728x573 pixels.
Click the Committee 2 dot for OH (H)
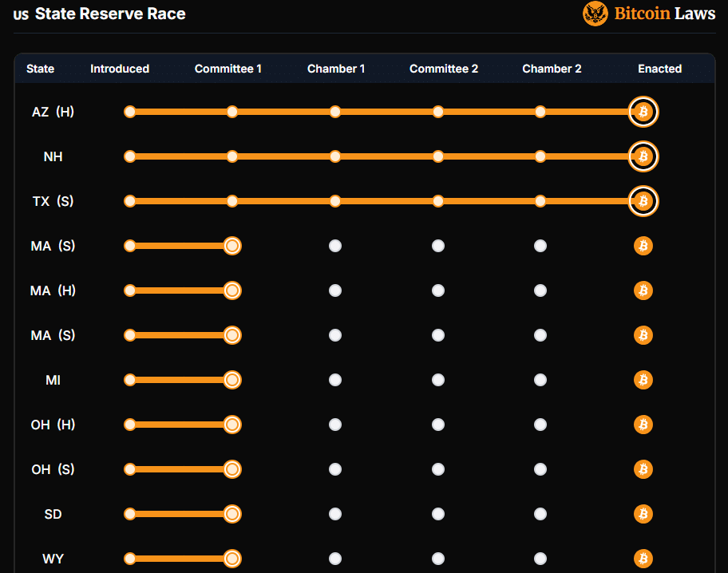point(438,425)
